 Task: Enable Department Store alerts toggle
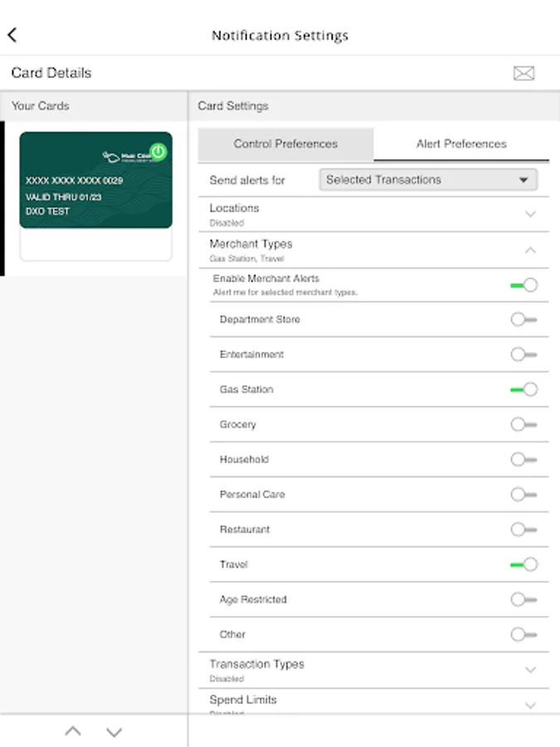coord(523,320)
